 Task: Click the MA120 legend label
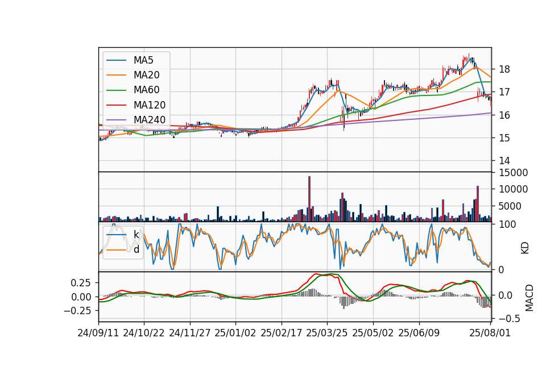(150, 105)
